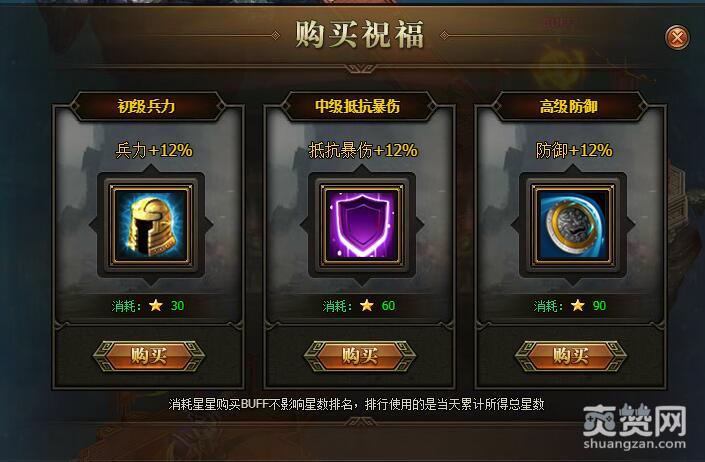Buy the 中级抵抗暴伤 blessing

point(360,356)
